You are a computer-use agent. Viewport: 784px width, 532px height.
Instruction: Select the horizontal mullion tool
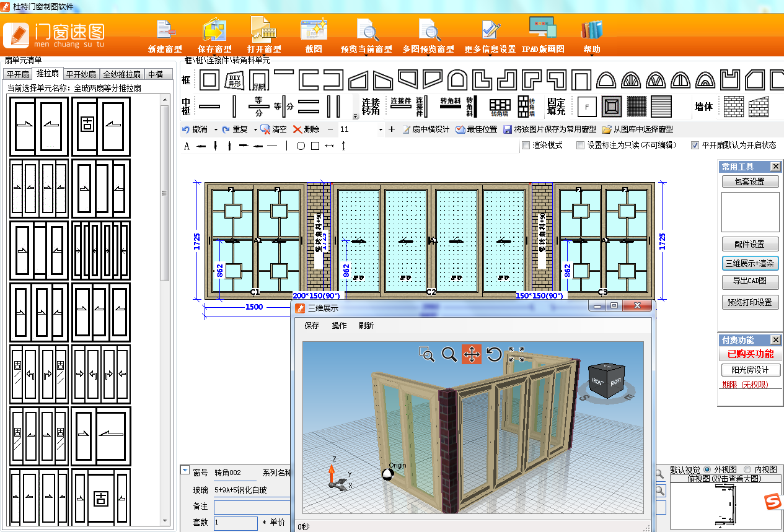[x=209, y=107]
